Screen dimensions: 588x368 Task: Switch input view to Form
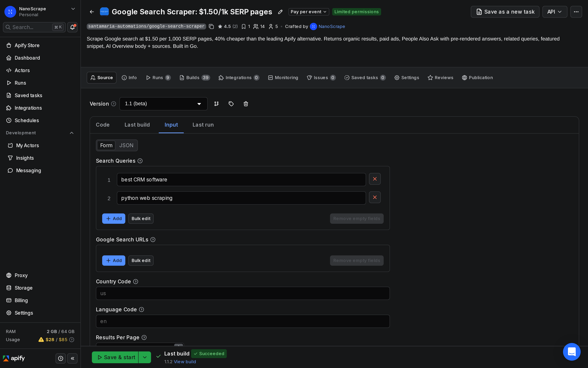[x=106, y=145]
